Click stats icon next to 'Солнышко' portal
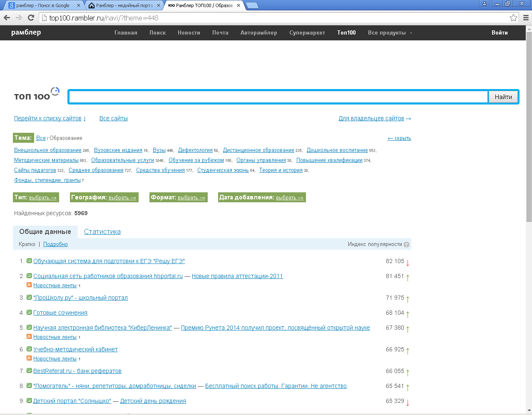Screen dimensions: 532x415 29,400
